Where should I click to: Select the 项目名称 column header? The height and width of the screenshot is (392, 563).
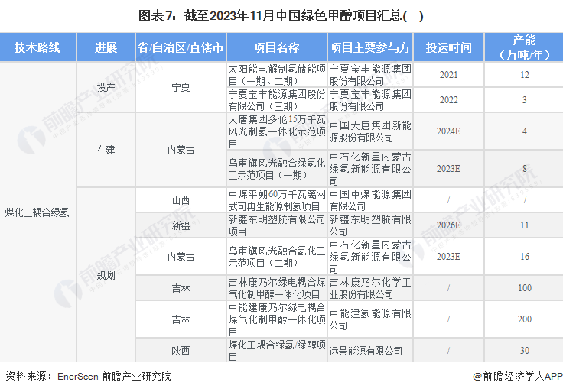tap(277, 47)
